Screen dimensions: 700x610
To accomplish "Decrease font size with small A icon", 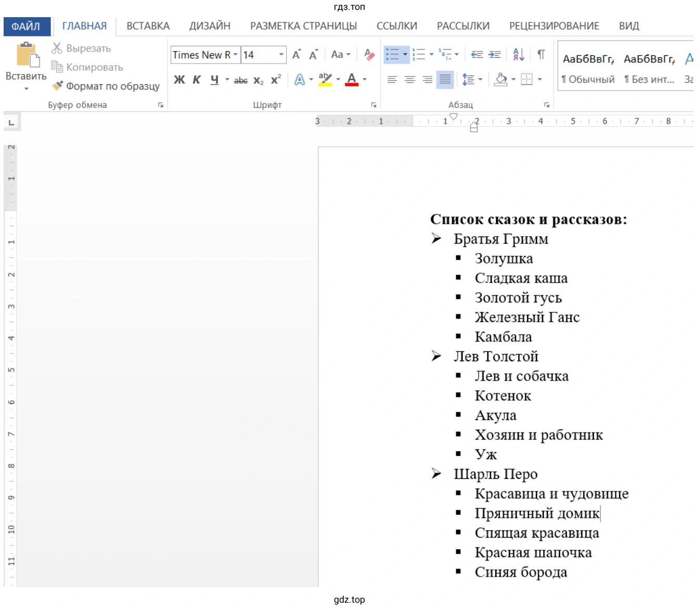I will pyautogui.click(x=313, y=55).
